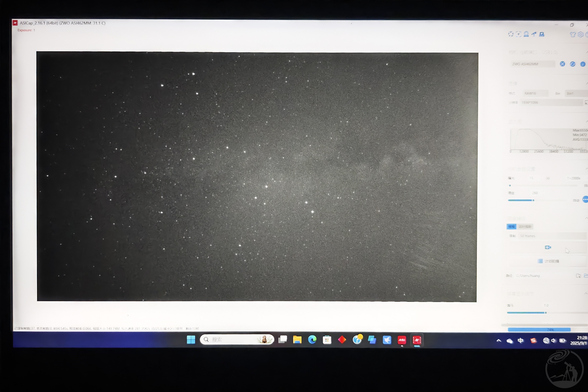Click the Windows taskbar search box
This screenshot has height=392, width=588.
pyautogui.click(x=237, y=339)
